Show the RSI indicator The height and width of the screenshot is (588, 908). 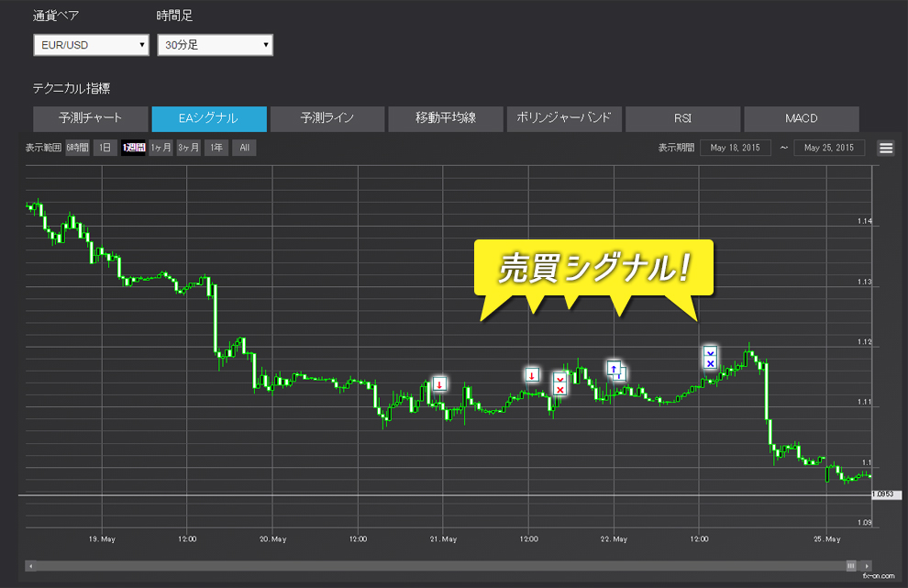(x=682, y=118)
